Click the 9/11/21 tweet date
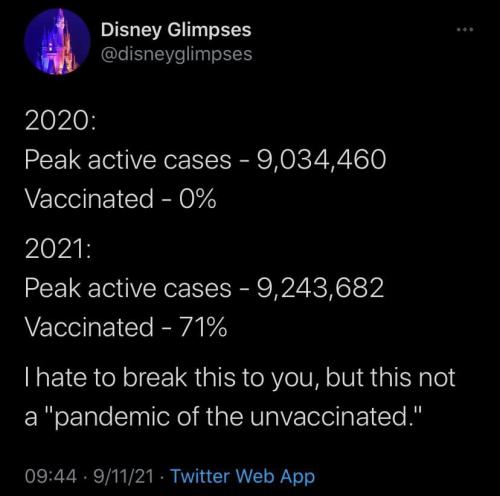 pyautogui.click(x=124, y=476)
